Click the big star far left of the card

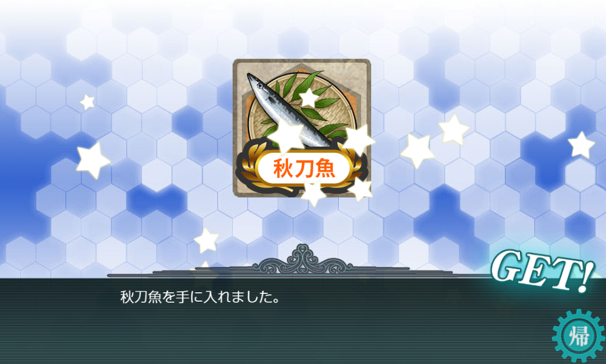point(92,160)
